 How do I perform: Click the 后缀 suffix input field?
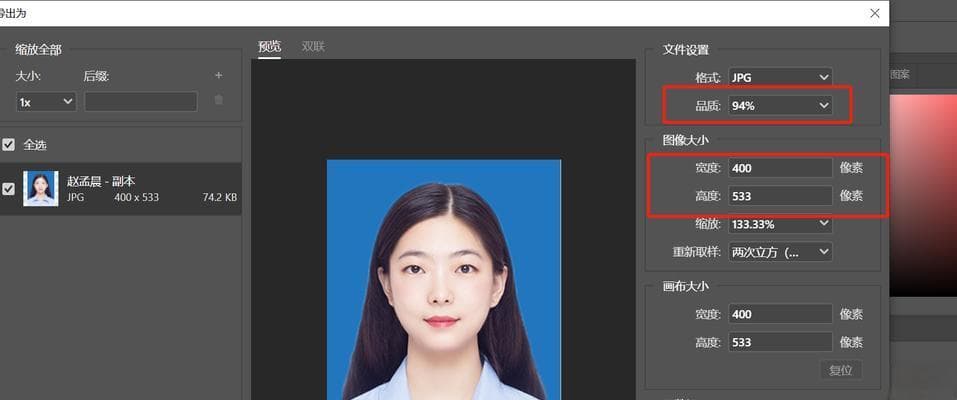point(141,102)
